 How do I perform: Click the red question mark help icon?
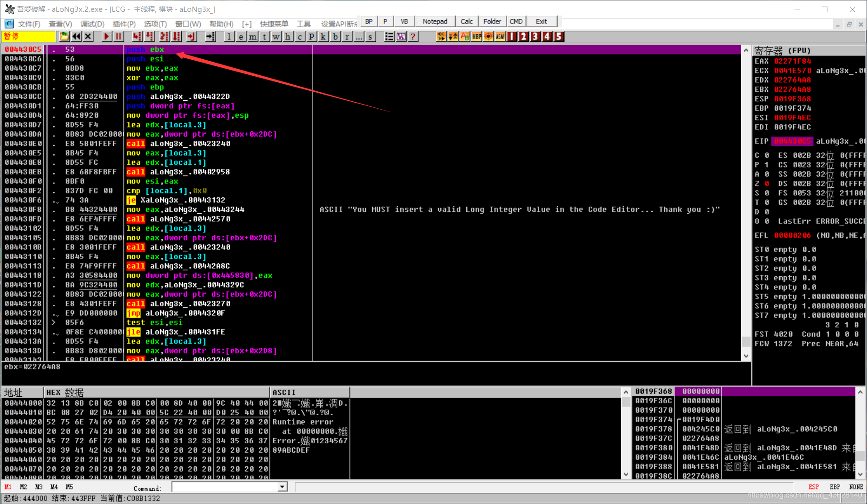413,36
